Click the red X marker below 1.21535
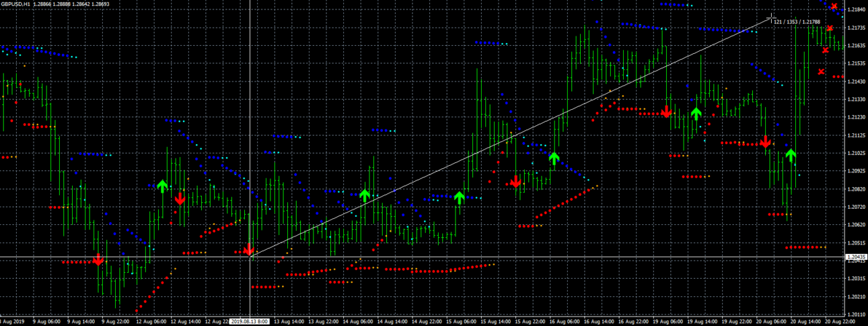 821,71
